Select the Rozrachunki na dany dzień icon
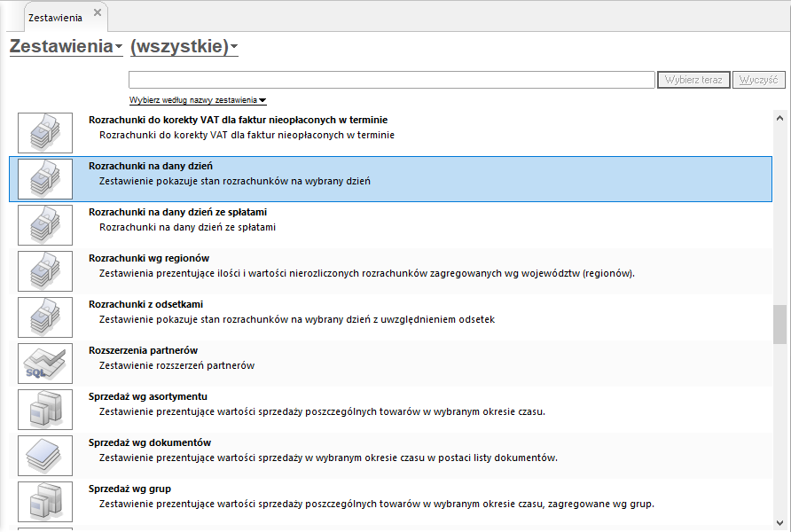Screen dimensions: 791x532 click(45, 179)
